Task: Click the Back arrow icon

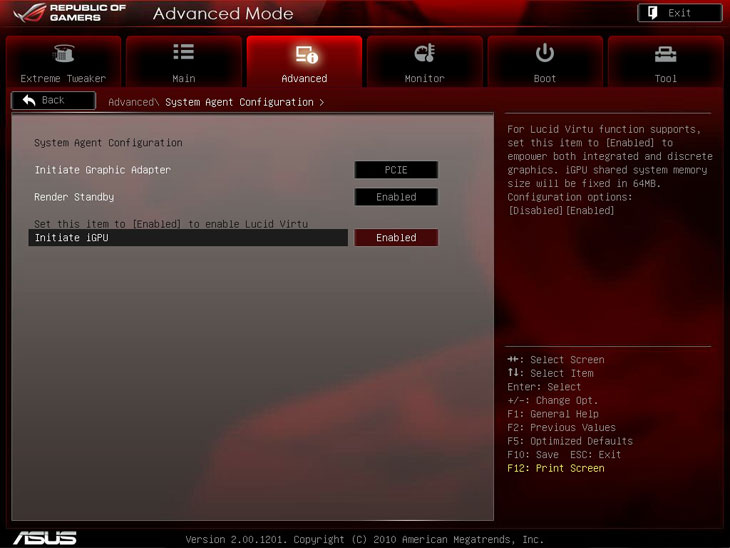Action: click(x=28, y=100)
